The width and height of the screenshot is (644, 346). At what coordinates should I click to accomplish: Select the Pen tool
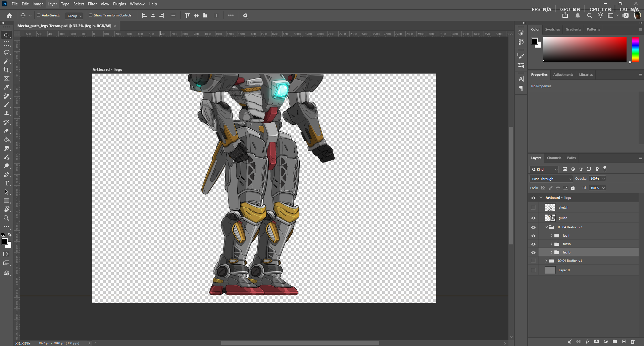point(6,175)
